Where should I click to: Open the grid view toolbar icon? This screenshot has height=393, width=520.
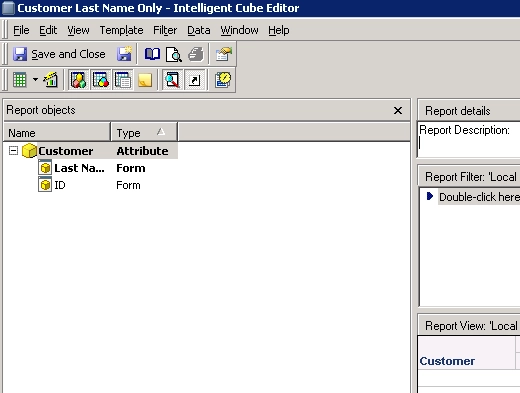click(x=19, y=80)
